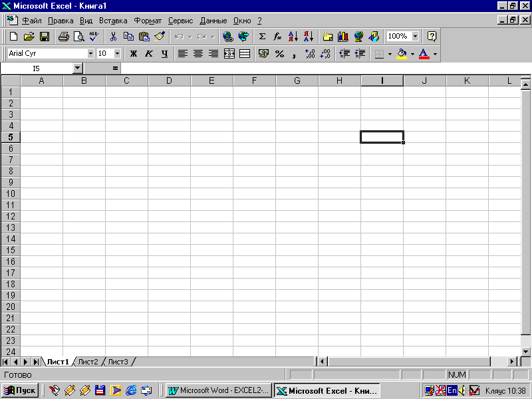Open Print Preview icon

pos(79,37)
